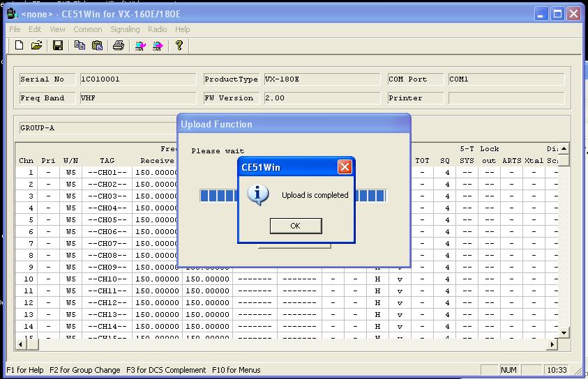
Task: Click the Please wait label in Upload Function
Action: pyautogui.click(x=218, y=151)
